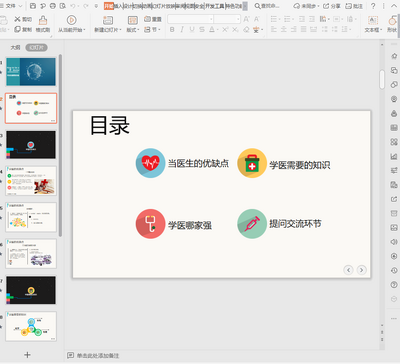Screen dimensions: 400x364
Task: Click the decrease indent icon
Action: [302, 19]
